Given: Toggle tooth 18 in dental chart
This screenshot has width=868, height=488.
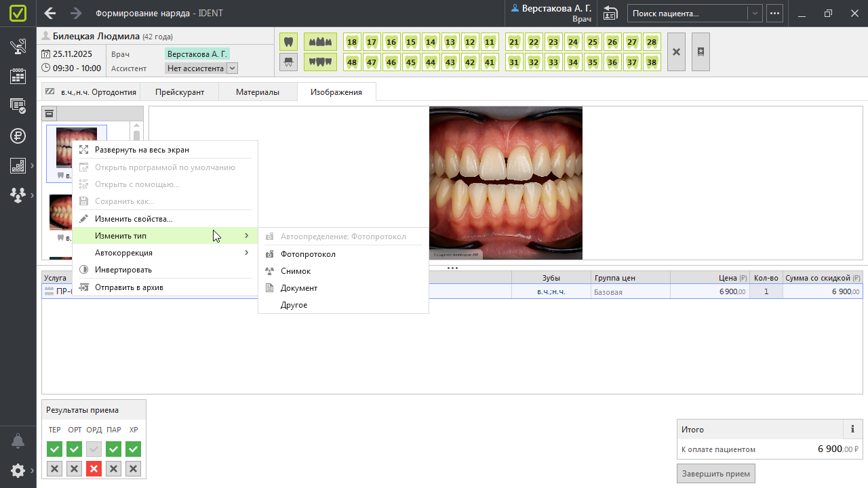Looking at the screenshot, I should (x=351, y=42).
